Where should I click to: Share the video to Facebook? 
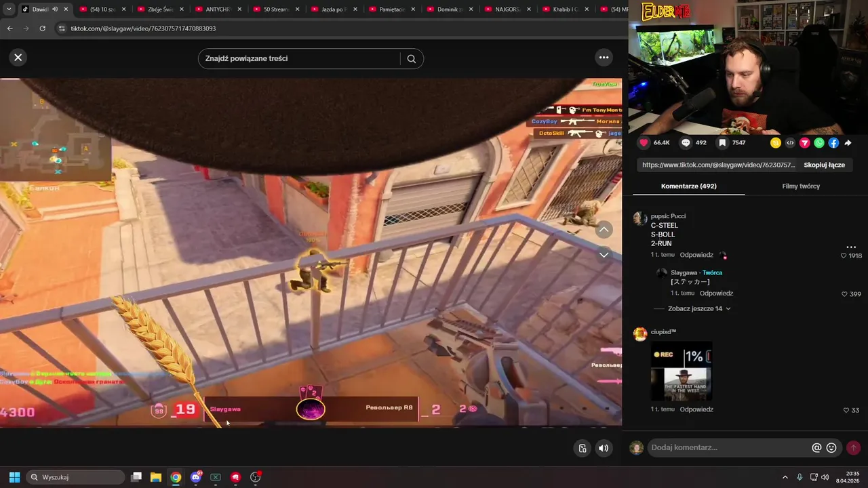coord(833,143)
